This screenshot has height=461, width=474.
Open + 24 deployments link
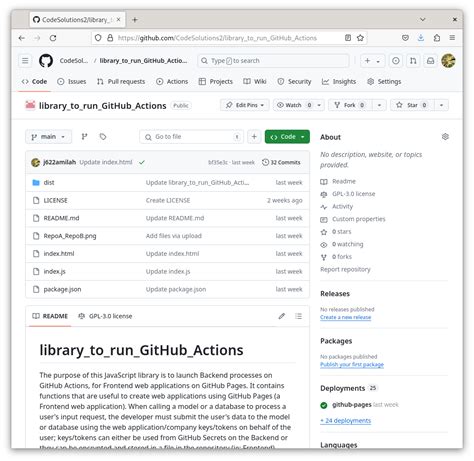click(345, 421)
